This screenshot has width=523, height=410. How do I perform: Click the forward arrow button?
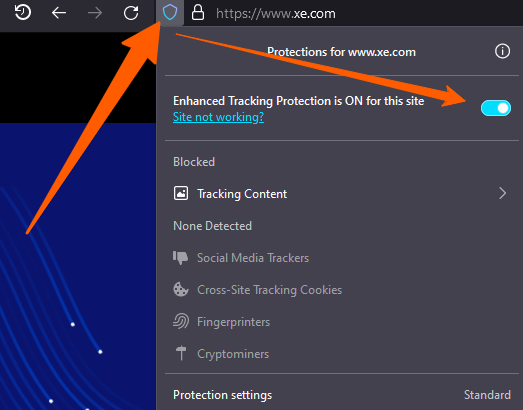tap(95, 13)
